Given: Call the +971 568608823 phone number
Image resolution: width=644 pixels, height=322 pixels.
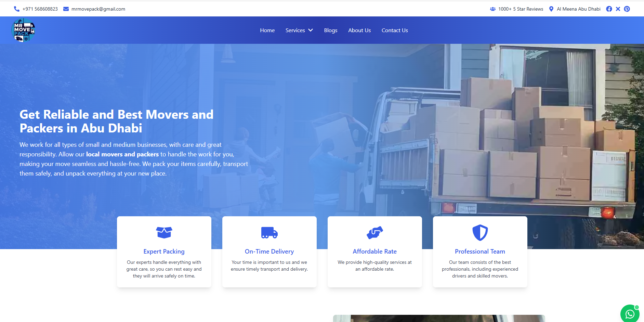Looking at the screenshot, I should click(40, 9).
